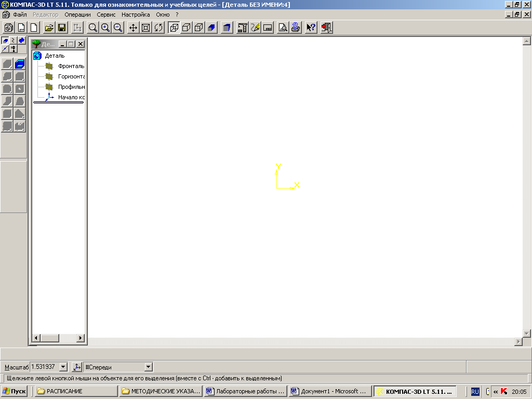Activate the What's This help cursor
This screenshot has width=532, height=399.
point(311,28)
